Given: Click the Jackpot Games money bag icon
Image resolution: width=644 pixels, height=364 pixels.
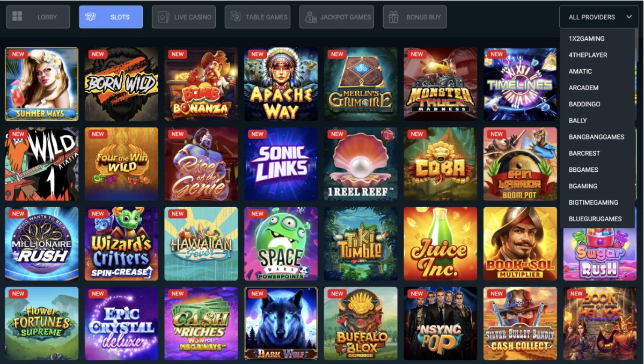Looking at the screenshot, I should pos(311,17).
